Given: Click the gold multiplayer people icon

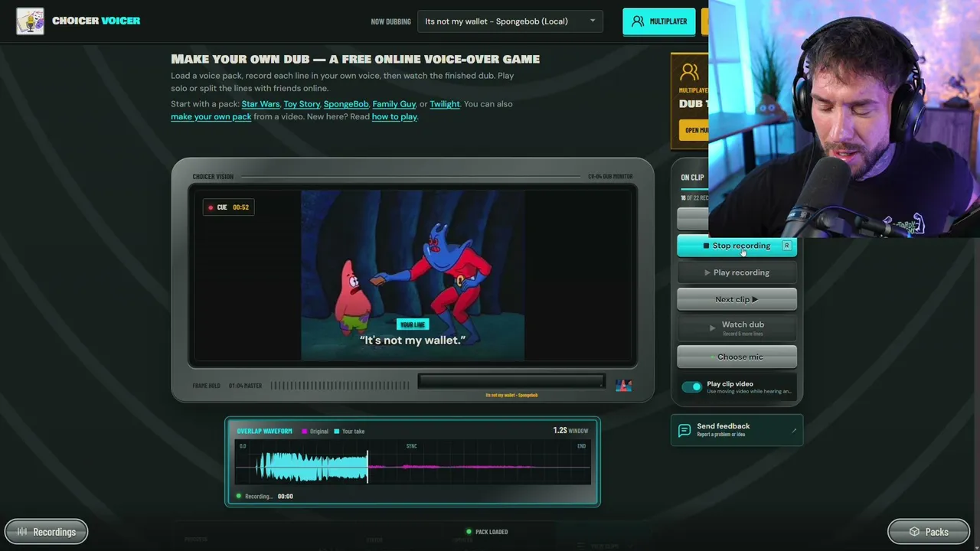Looking at the screenshot, I should pos(689,73).
